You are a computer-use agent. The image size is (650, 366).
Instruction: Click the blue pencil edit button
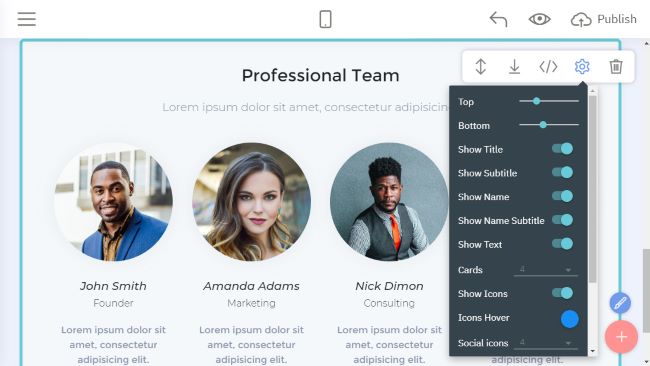[620, 303]
